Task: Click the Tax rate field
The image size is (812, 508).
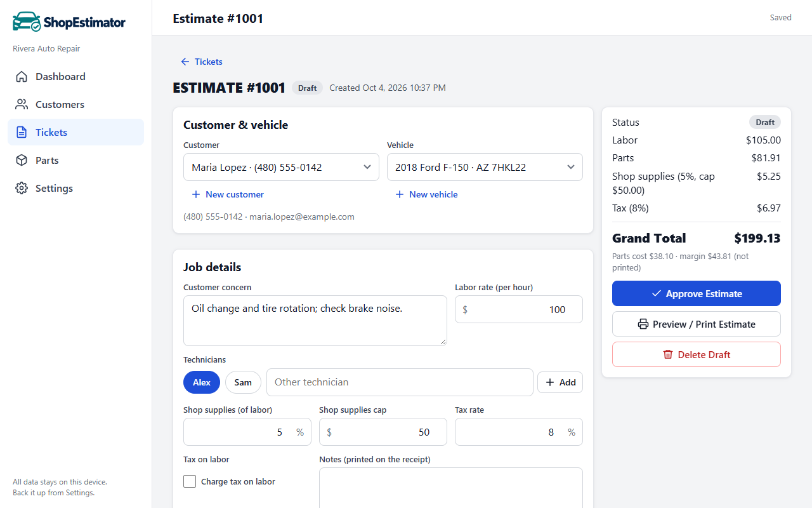Action: (519, 432)
